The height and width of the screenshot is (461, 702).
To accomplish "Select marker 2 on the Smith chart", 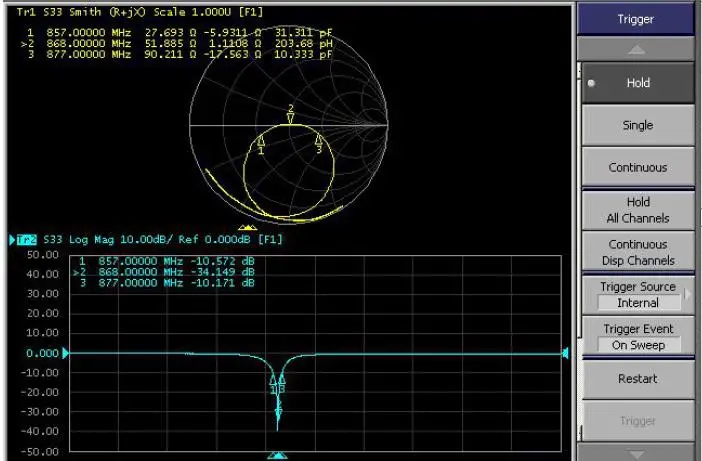I will [291, 115].
